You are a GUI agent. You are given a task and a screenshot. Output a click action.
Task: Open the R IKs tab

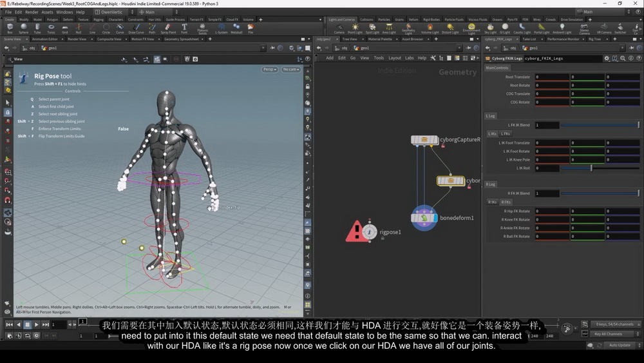click(493, 202)
